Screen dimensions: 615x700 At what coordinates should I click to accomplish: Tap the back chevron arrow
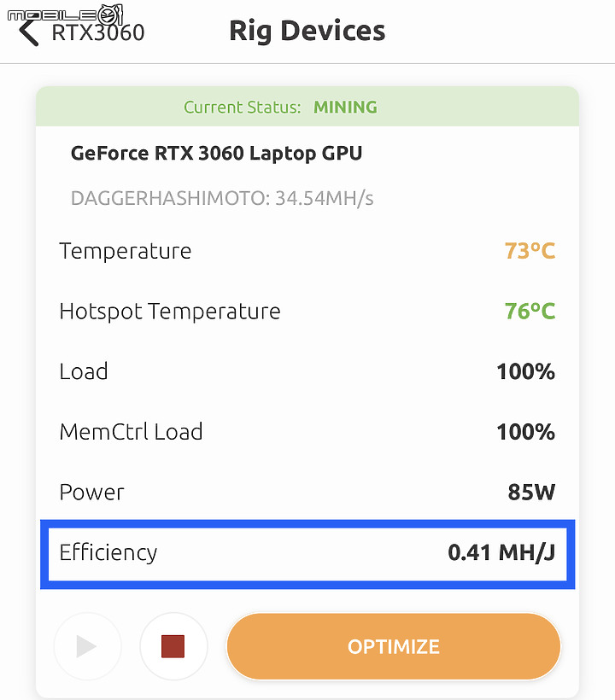coord(29,33)
